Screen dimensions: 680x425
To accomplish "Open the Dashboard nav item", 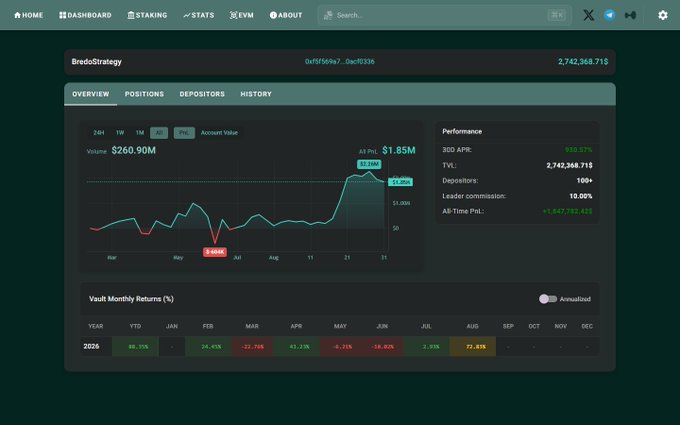I will point(85,15).
